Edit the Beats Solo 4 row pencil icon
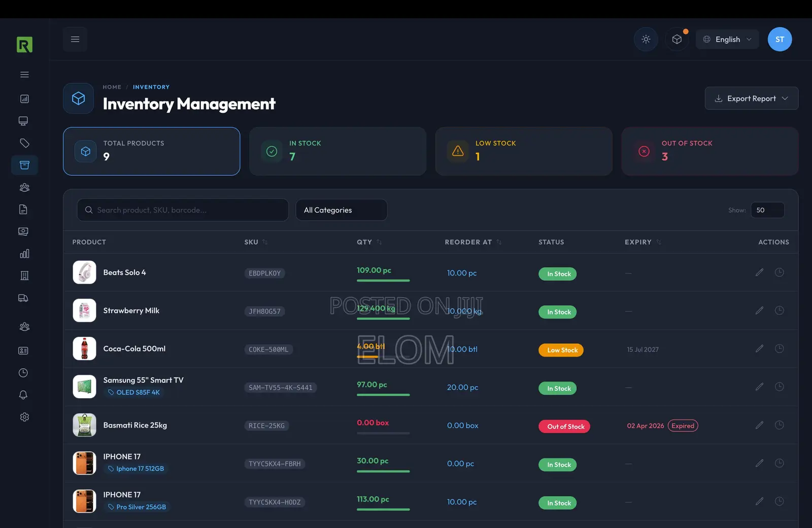 pyautogui.click(x=759, y=272)
